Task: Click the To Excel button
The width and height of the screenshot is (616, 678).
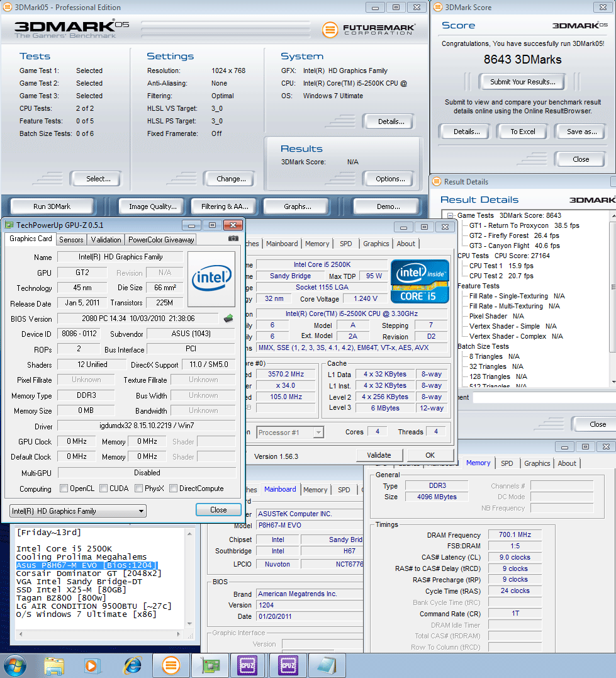Action: click(x=523, y=132)
